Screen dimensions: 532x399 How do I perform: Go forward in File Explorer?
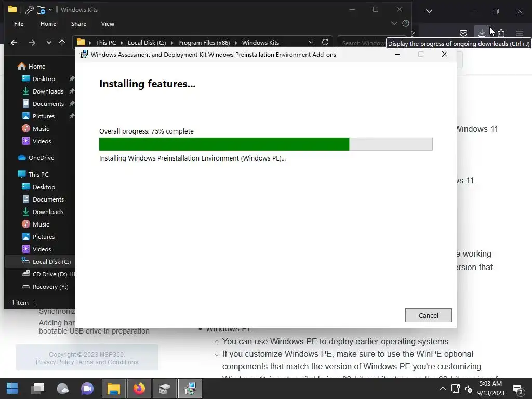tap(32, 43)
